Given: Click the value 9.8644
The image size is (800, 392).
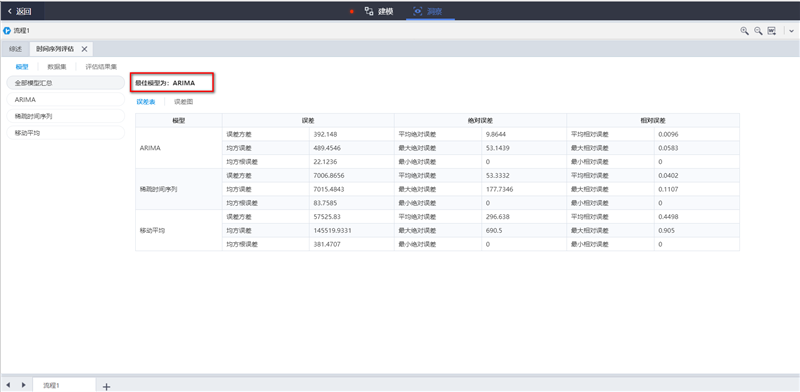Looking at the screenshot, I should point(496,134).
